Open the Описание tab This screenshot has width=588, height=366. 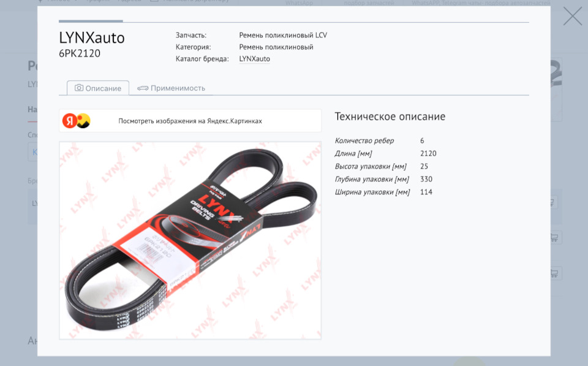click(x=98, y=88)
